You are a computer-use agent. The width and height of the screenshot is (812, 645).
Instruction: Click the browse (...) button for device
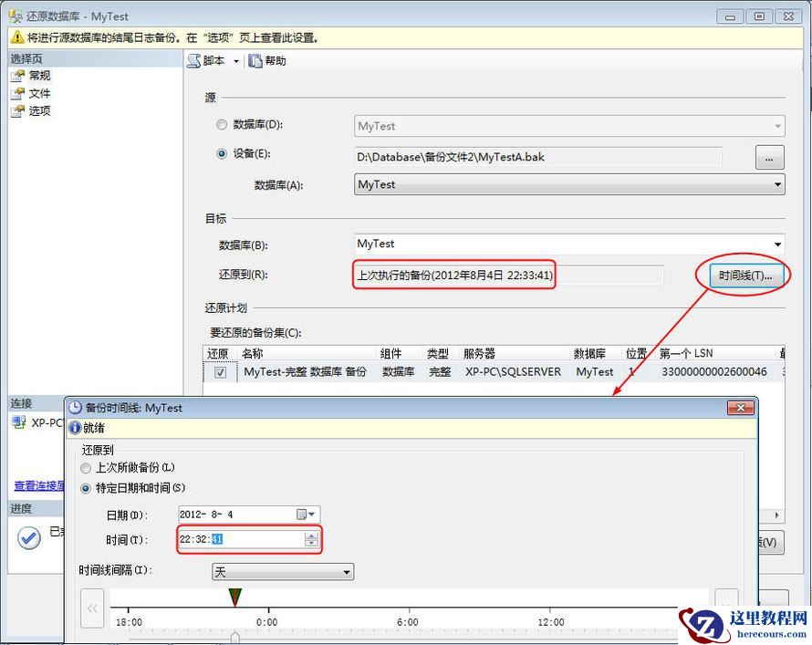pyautogui.click(x=769, y=157)
